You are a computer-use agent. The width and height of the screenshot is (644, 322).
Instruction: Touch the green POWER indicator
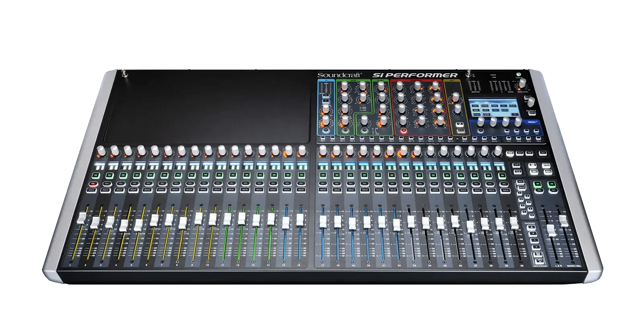click(x=519, y=74)
